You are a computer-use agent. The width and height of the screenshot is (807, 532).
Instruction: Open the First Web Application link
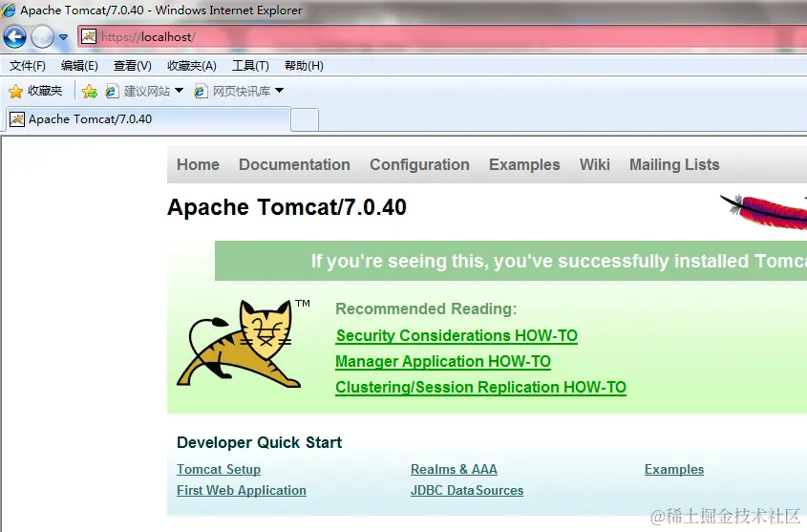click(242, 490)
